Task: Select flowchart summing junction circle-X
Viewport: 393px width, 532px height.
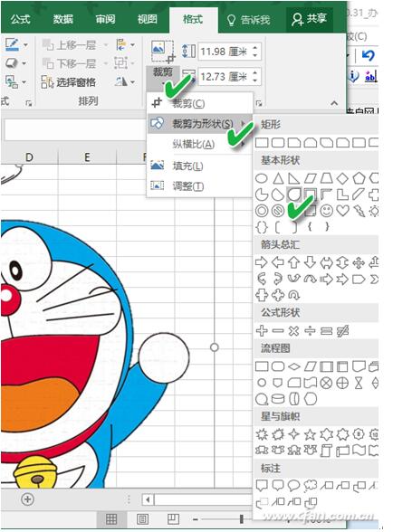Action: click(326, 383)
